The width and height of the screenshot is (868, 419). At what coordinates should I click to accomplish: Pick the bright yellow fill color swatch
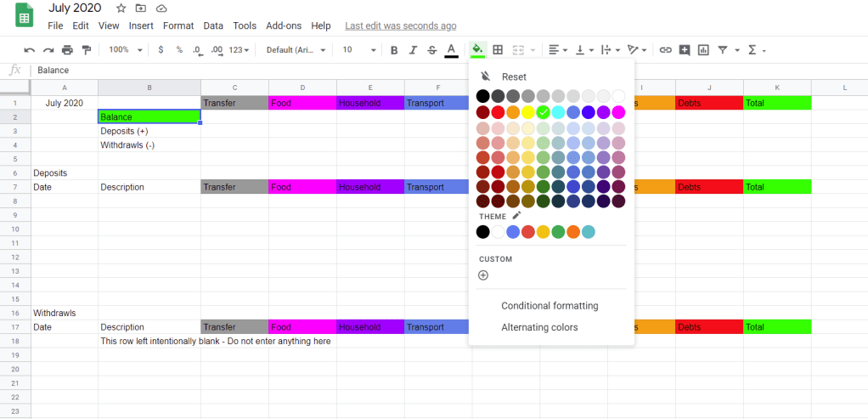[x=528, y=112]
